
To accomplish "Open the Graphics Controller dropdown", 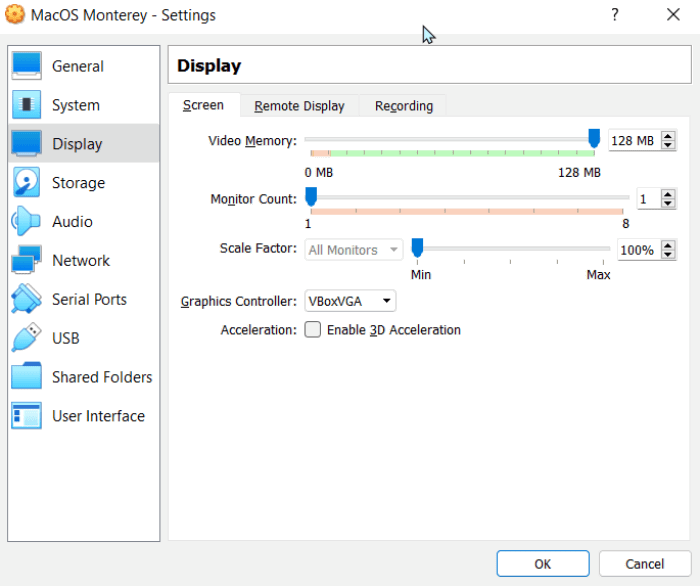I will (349, 301).
